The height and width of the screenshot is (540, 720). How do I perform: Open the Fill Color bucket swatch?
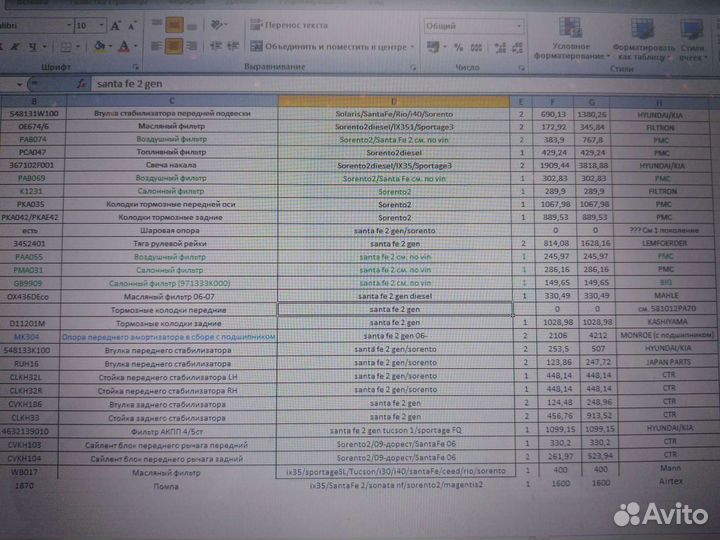click(100, 47)
